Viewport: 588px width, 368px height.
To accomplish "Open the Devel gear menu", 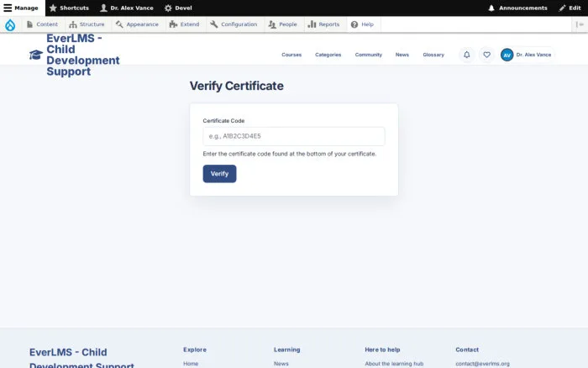I will (x=178, y=8).
